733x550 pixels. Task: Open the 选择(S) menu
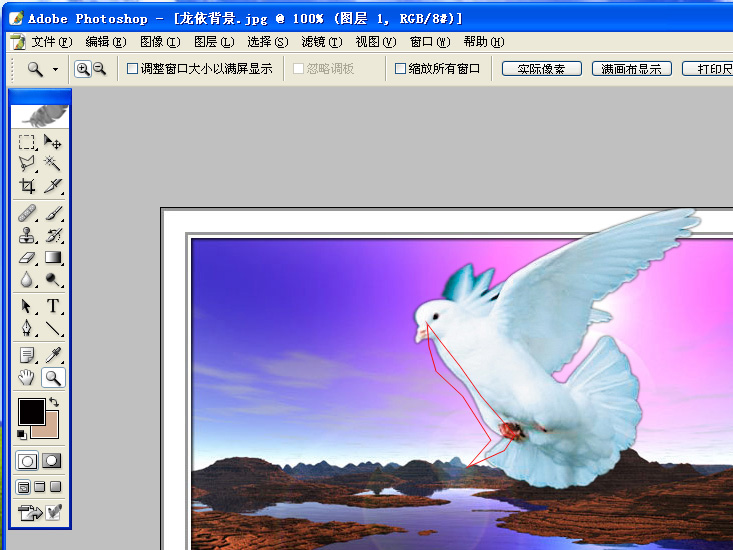[268, 42]
